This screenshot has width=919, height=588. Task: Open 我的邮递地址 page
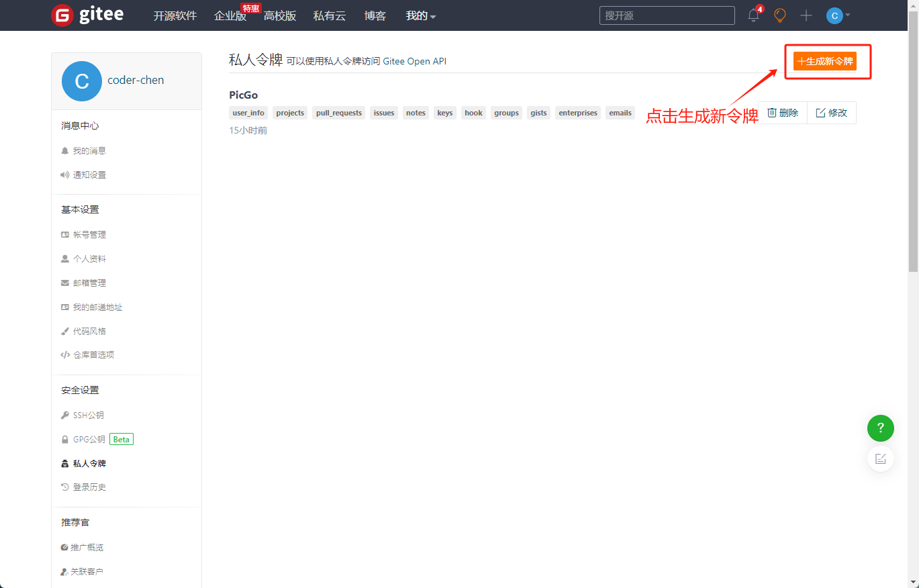(x=97, y=307)
